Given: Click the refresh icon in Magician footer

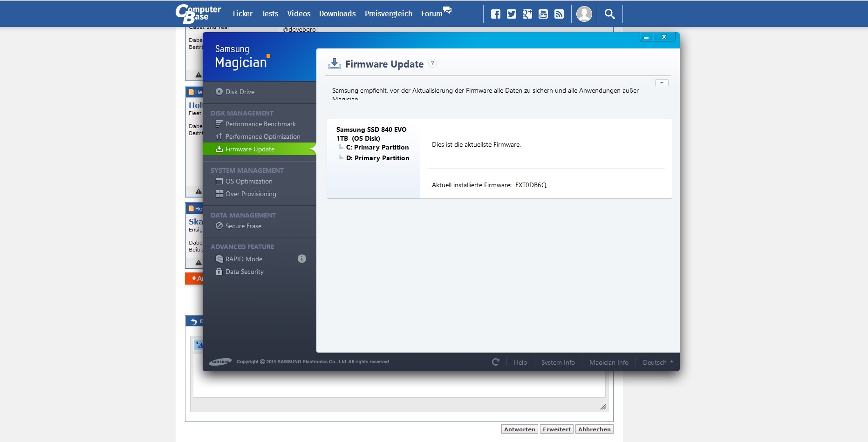Looking at the screenshot, I should (x=496, y=362).
